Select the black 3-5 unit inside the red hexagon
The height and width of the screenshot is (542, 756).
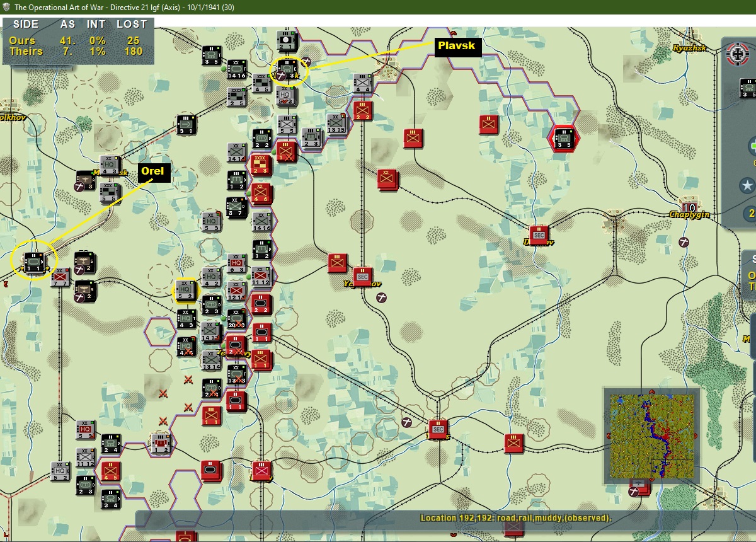564,138
